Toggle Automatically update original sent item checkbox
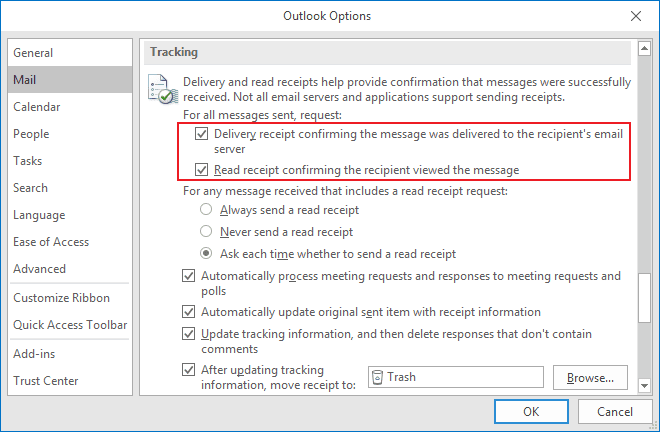The image size is (660, 432). (x=188, y=312)
